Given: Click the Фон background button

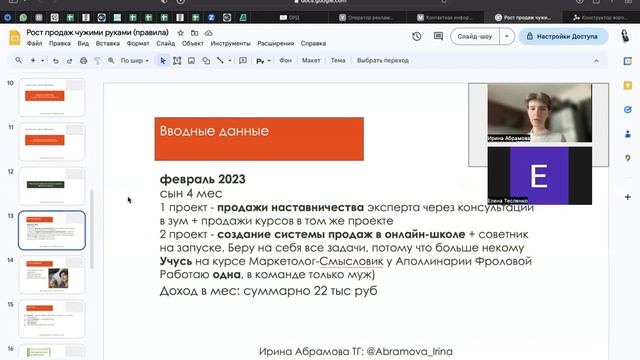Looking at the screenshot, I should [285, 60].
